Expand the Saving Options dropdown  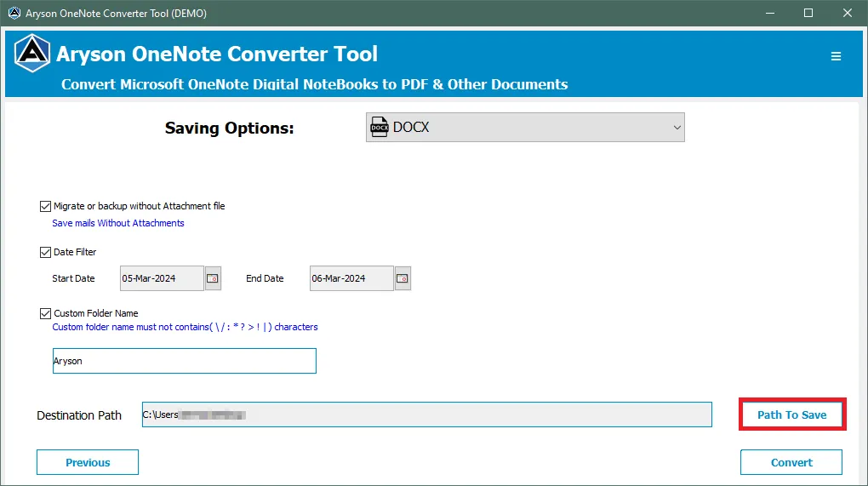pos(525,128)
